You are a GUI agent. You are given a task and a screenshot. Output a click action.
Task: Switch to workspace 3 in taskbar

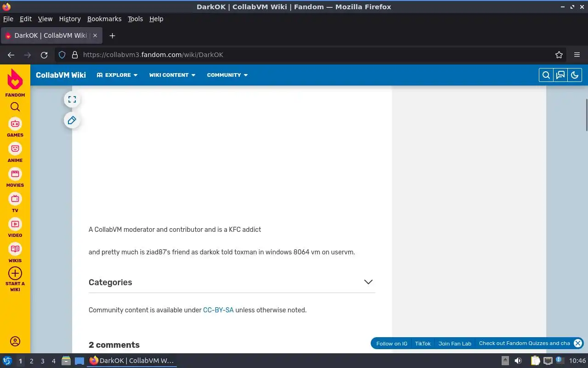tap(42, 361)
